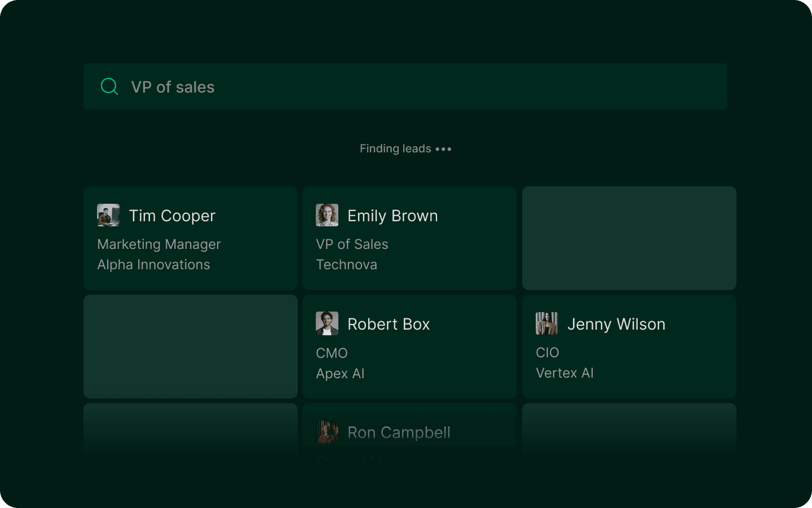
Task: Click the 'Finding leads' status text
Action: (x=395, y=148)
